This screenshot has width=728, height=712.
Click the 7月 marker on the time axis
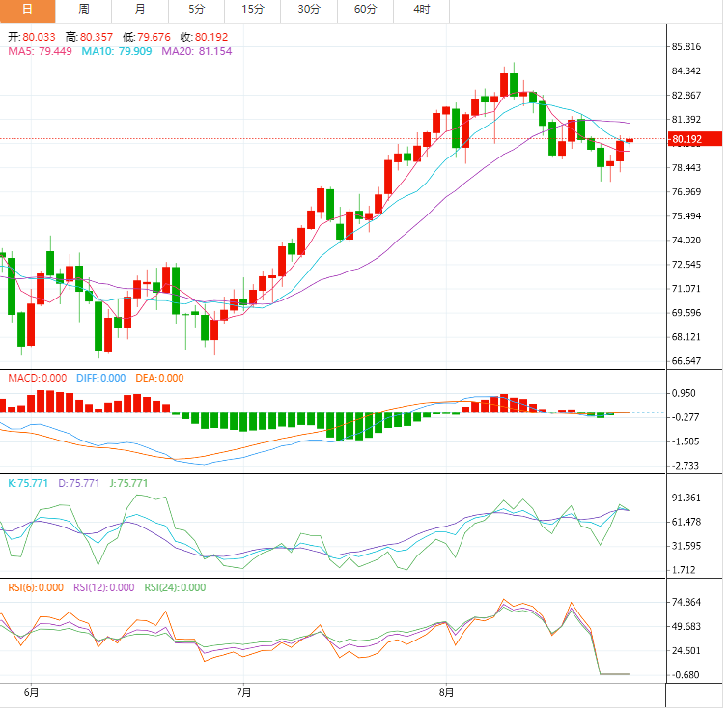(x=243, y=693)
